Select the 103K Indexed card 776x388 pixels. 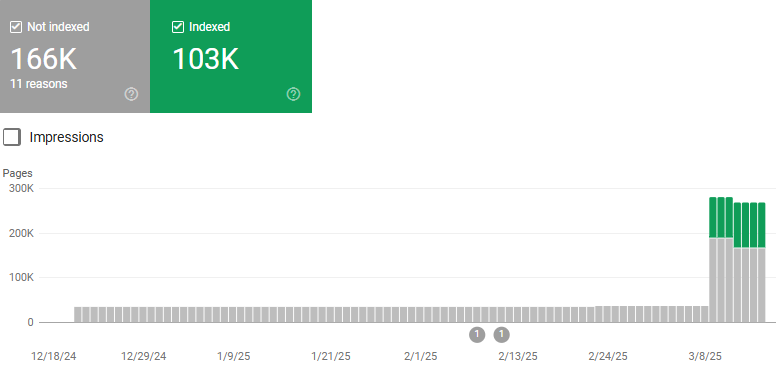point(231,56)
